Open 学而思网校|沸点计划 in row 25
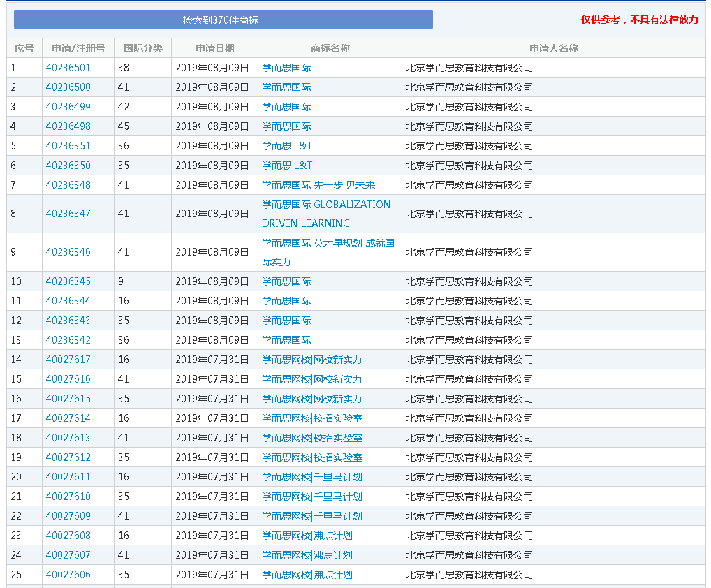This screenshot has width=711, height=588. click(x=307, y=575)
